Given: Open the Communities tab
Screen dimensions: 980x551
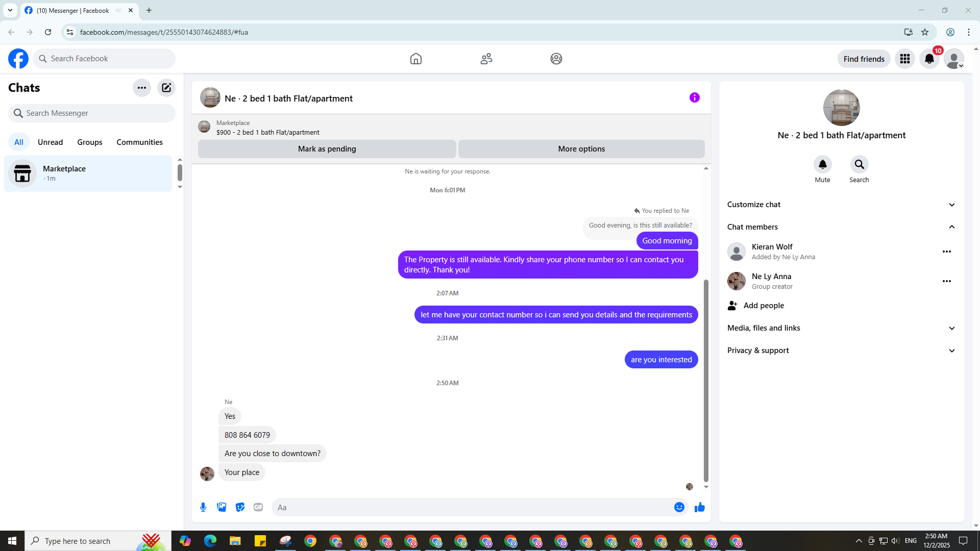Looking at the screenshot, I should click(x=139, y=142).
